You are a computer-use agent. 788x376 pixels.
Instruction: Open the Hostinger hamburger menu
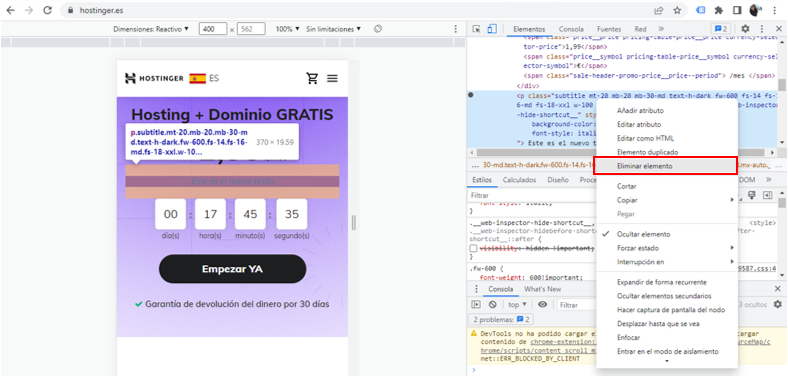coord(332,78)
